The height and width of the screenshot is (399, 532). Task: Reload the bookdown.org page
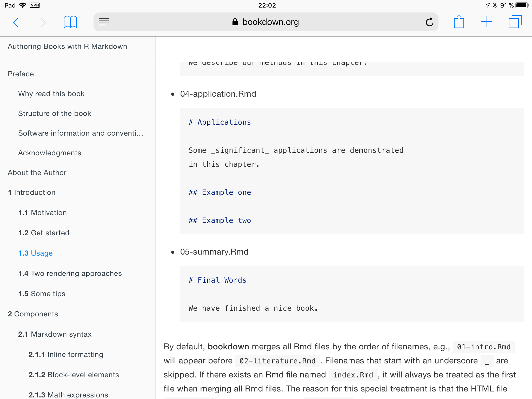[429, 22]
